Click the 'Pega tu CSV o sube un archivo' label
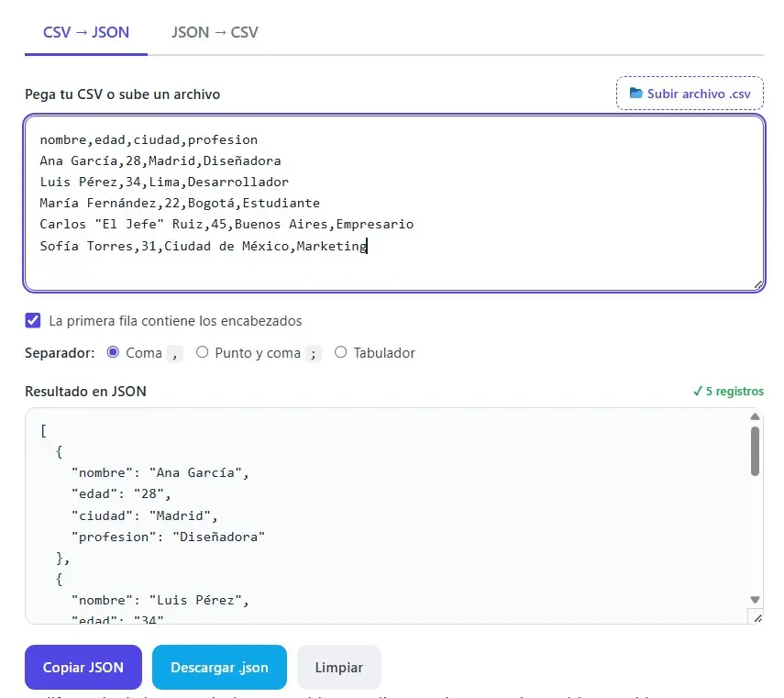This screenshot has width=784, height=698. pyautogui.click(x=123, y=94)
